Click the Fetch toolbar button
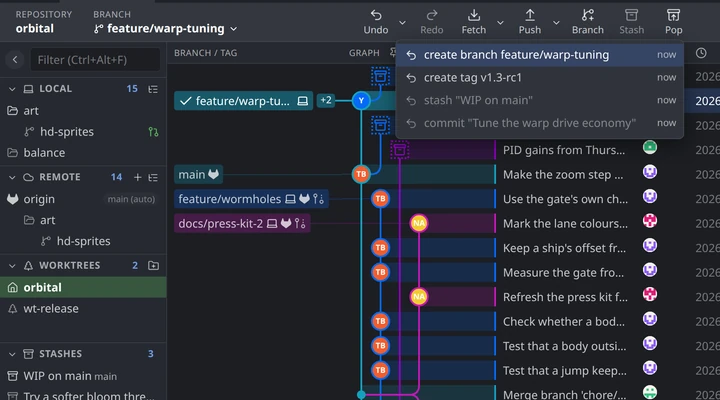Image resolution: width=720 pixels, height=400 pixels. point(473,22)
